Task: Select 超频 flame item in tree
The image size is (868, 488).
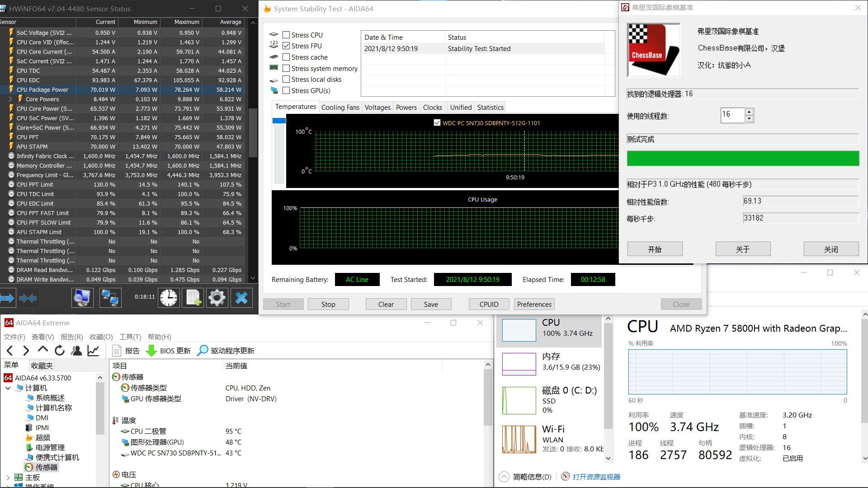Action: pyautogui.click(x=38, y=437)
